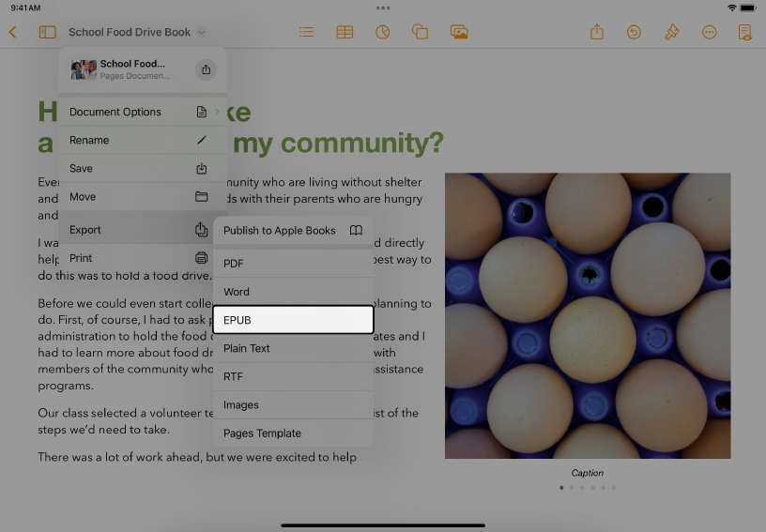This screenshot has height=532, width=766.
Task: Open the media insert icon
Action: click(x=459, y=32)
